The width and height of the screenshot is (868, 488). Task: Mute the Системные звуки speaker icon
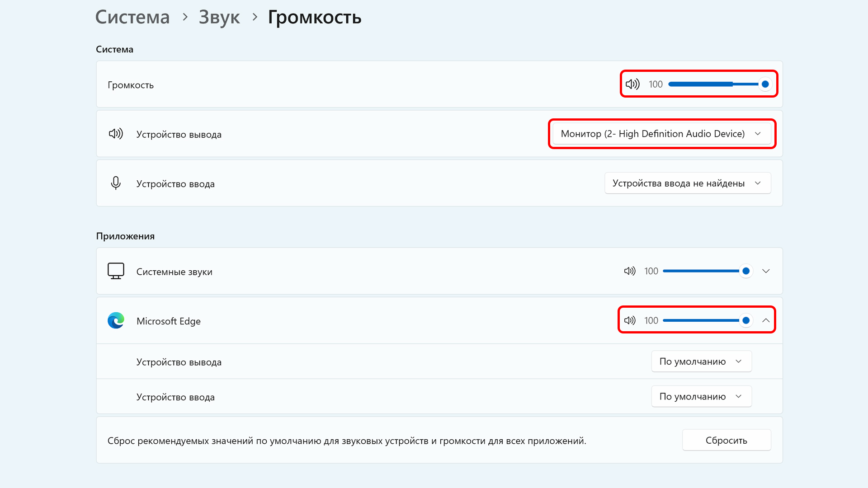(629, 271)
